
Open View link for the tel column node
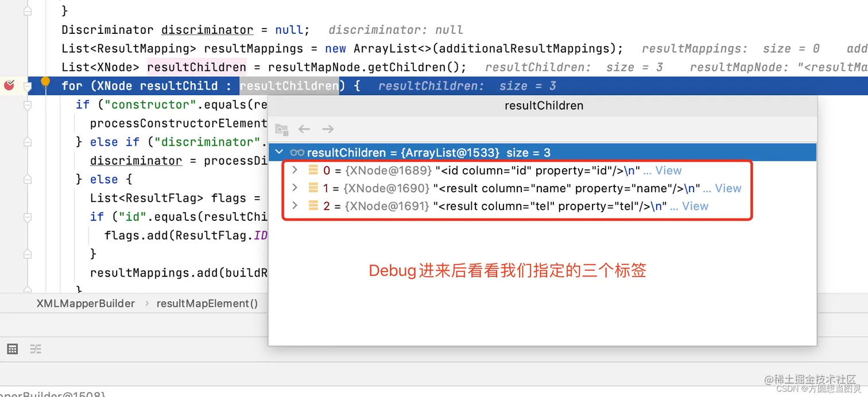coord(695,206)
